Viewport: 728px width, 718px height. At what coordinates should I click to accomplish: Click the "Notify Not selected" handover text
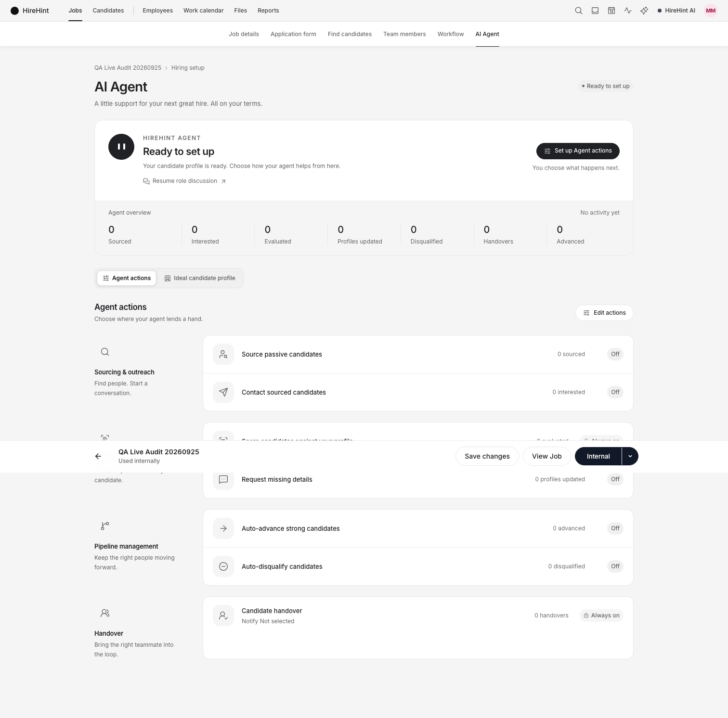click(x=268, y=621)
